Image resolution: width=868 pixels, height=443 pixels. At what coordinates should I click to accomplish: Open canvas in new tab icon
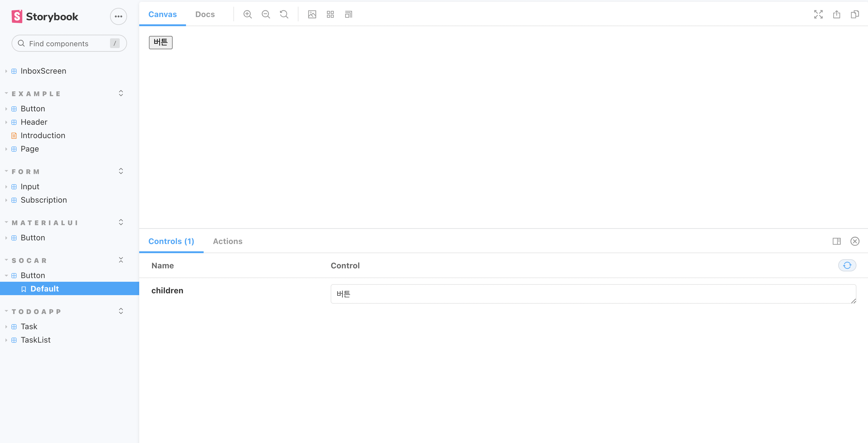click(837, 14)
